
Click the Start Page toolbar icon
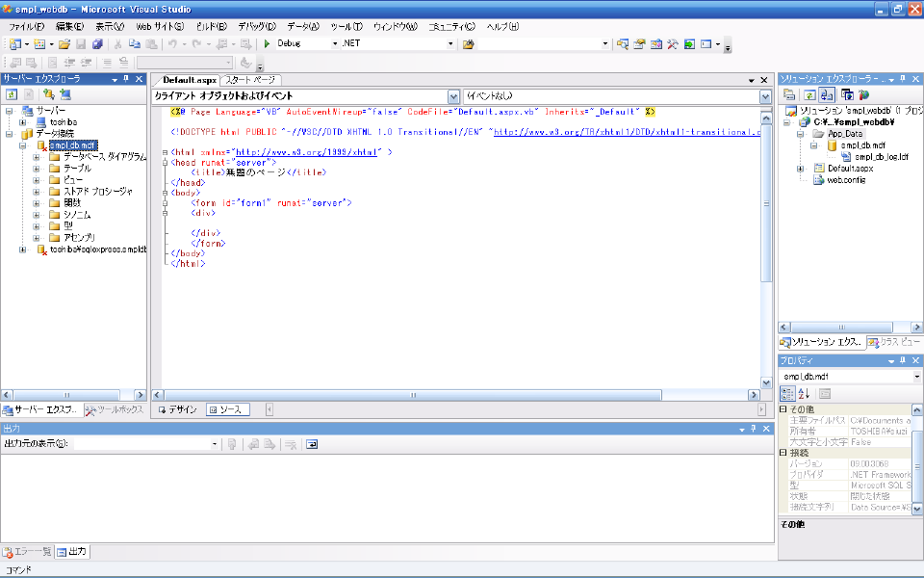pos(689,43)
